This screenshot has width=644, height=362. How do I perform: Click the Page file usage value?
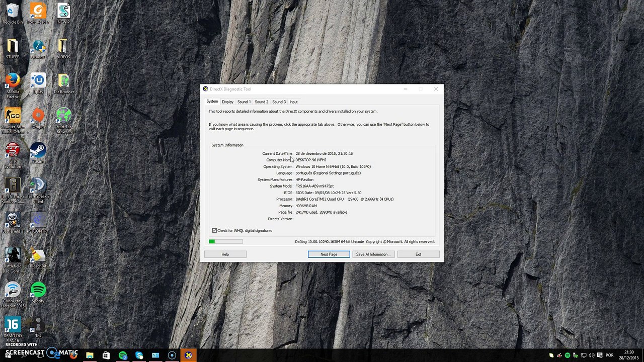tap(321, 212)
